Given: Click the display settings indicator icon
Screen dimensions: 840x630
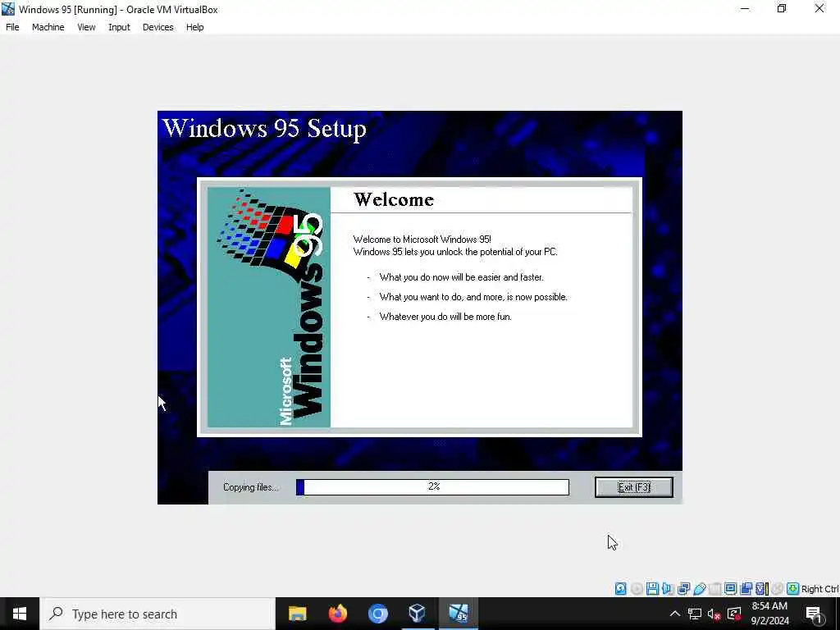Looking at the screenshot, I should [x=730, y=589].
